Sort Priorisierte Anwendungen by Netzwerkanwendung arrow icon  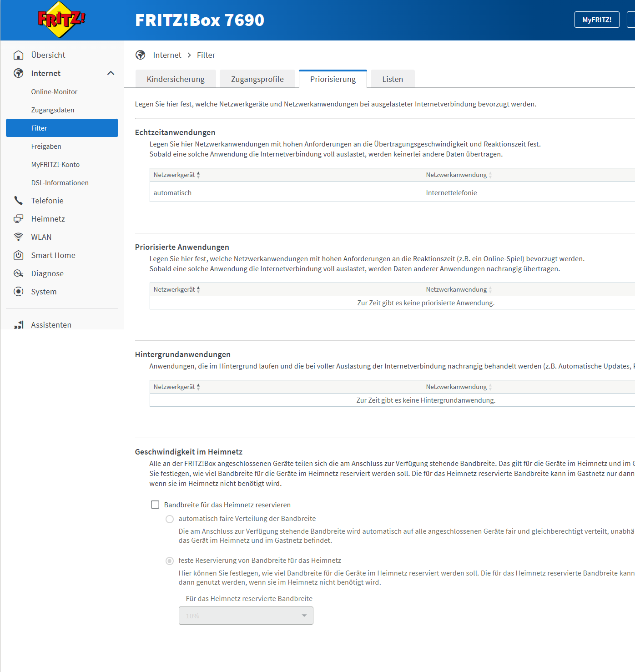point(490,290)
